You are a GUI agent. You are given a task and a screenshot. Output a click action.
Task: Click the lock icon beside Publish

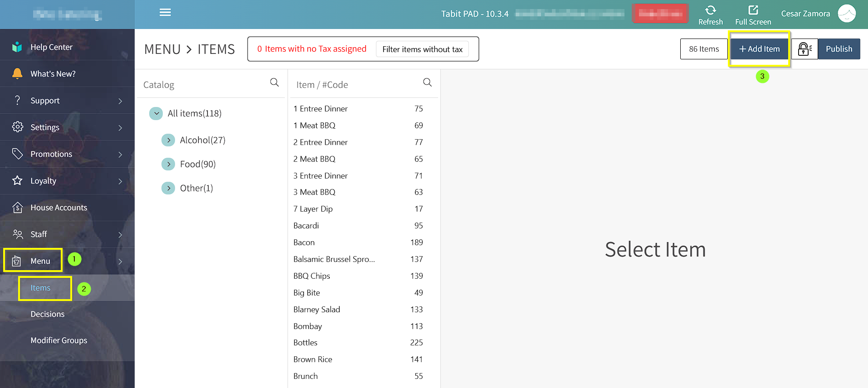click(x=805, y=49)
